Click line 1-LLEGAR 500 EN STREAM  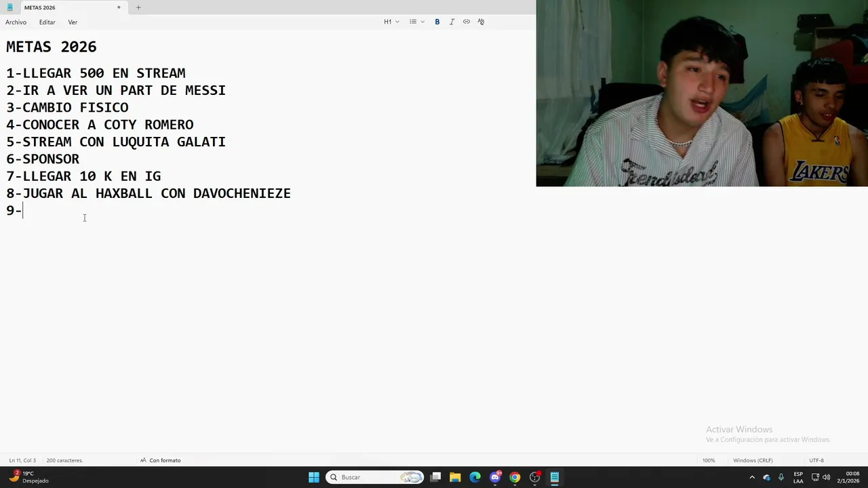coord(96,73)
